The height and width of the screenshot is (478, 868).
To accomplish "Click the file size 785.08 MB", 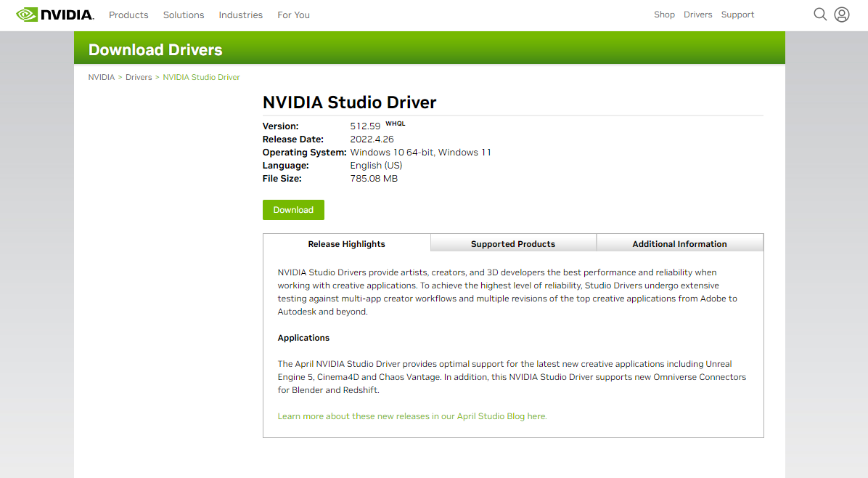I will (x=374, y=179).
